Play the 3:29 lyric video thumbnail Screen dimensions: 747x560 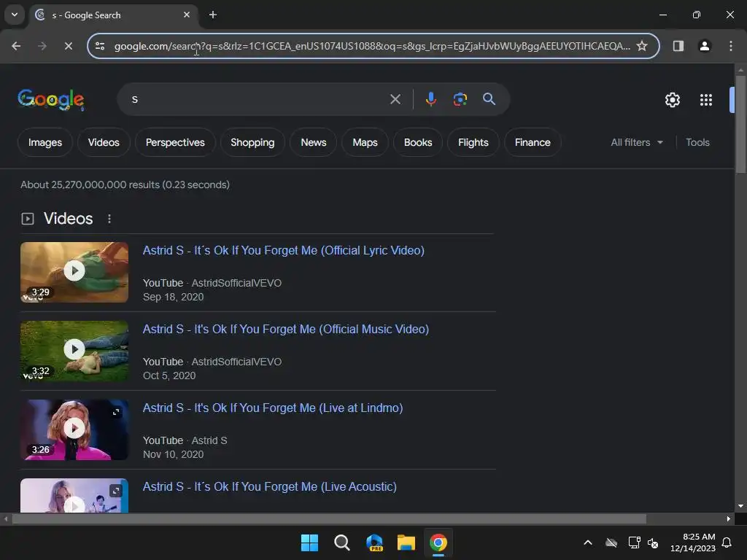click(x=74, y=271)
